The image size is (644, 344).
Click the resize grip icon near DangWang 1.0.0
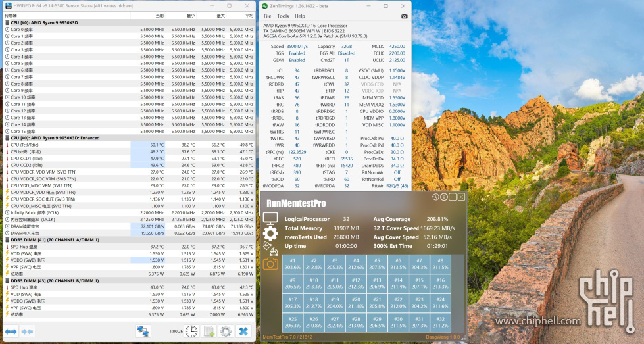click(x=464, y=338)
